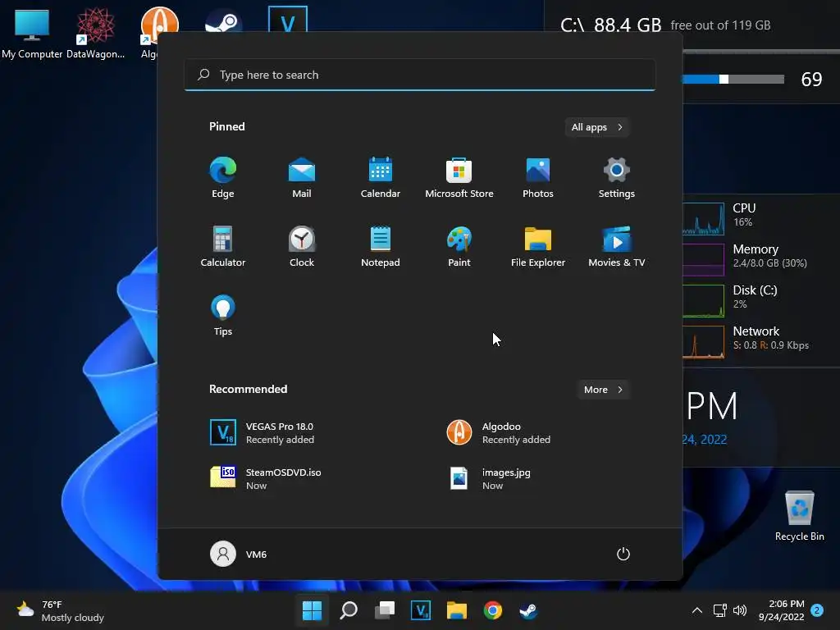Launch Calendar from pinned apps
The height and width of the screenshot is (630, 840).
[381, 178]
